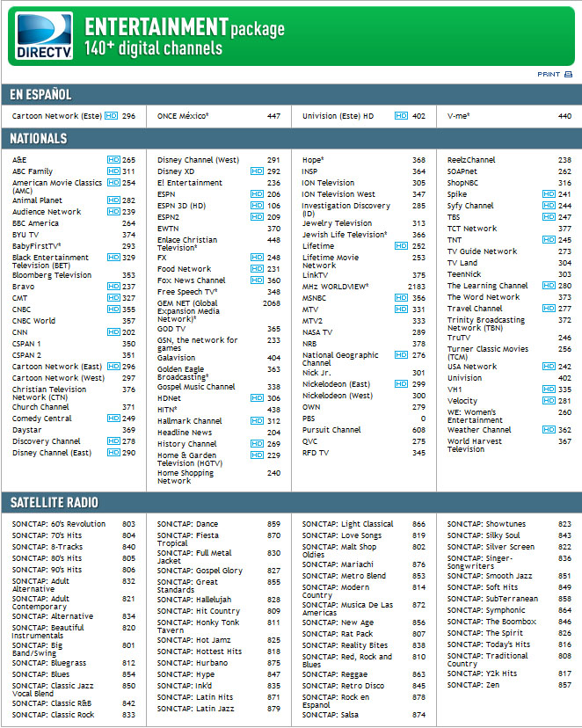Click the HD icon next to Bravo

pos(113,287)
